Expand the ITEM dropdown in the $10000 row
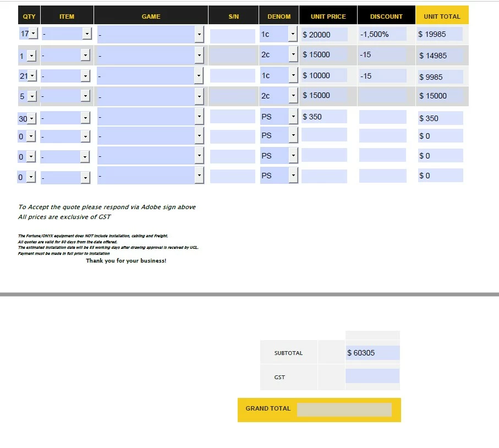This screenshot has width=499, height=448. point(85,76)
